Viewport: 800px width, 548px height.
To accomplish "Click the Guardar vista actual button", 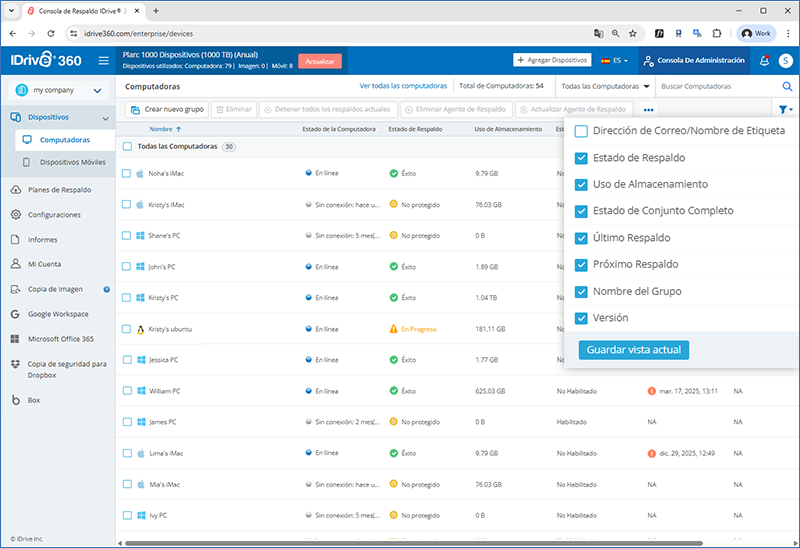I will pyautogui.click(x=633, y=351).
